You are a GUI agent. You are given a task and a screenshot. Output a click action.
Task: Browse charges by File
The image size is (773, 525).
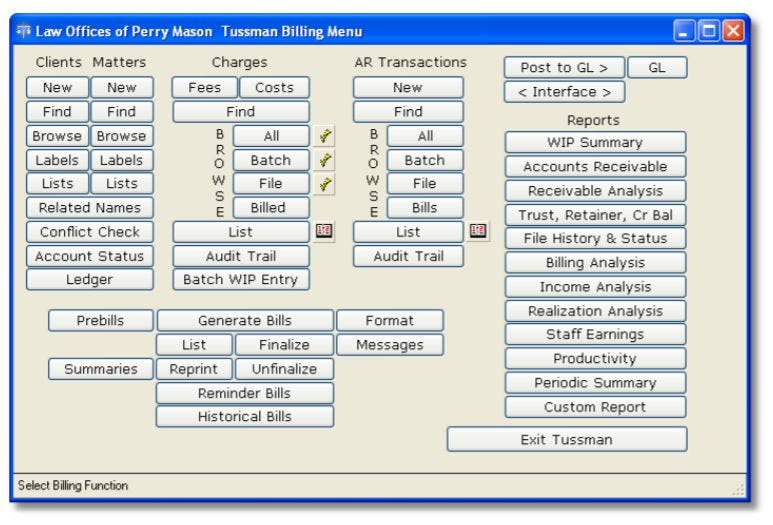tap(271, 183)
